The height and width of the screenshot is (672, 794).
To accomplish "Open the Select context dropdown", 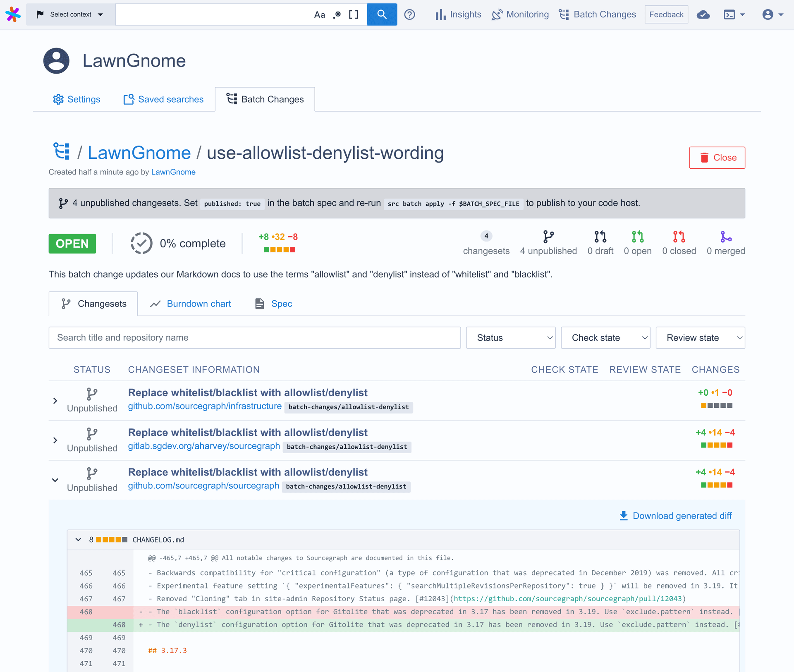I will [70, 14].
